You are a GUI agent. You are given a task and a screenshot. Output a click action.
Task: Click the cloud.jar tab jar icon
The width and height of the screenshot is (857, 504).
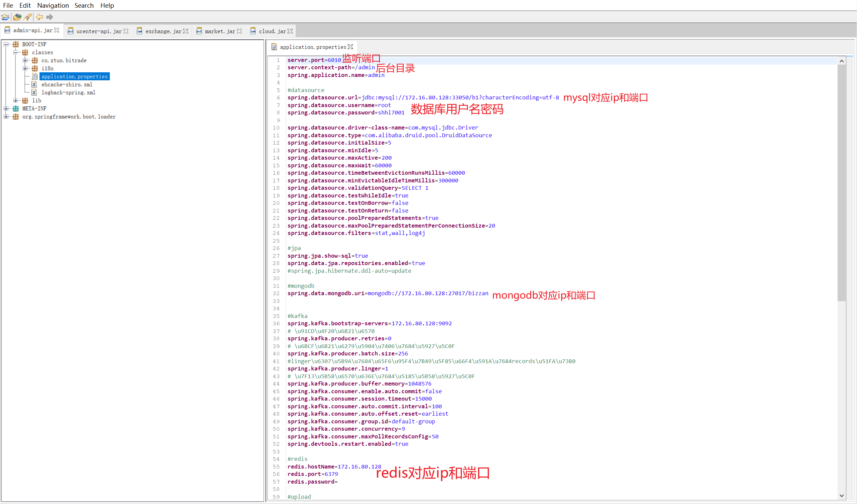pyautogui.click(x=253, y=31)
